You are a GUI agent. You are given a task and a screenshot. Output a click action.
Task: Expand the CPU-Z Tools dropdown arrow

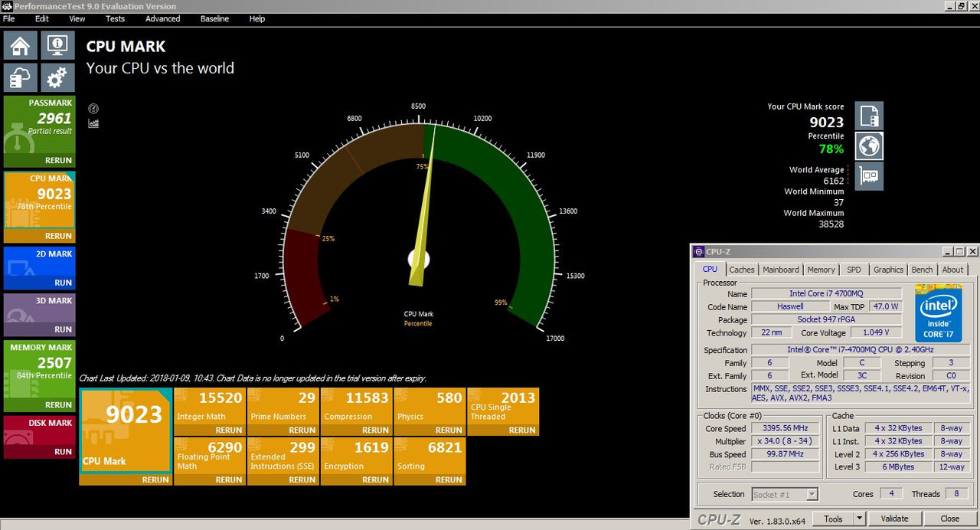pos(860,519)
